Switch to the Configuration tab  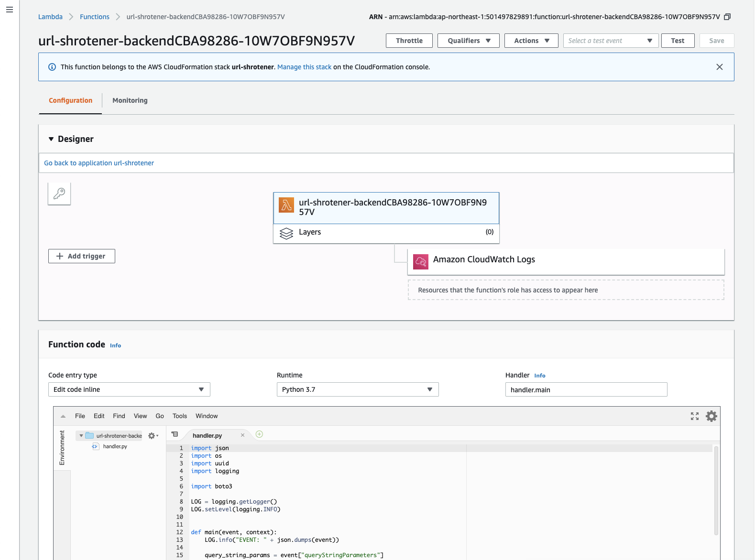tap(70, 100)
